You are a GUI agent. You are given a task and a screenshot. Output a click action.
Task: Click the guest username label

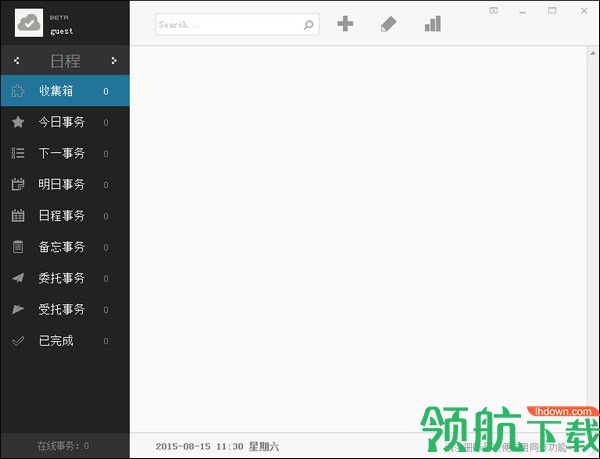point(62,31)
